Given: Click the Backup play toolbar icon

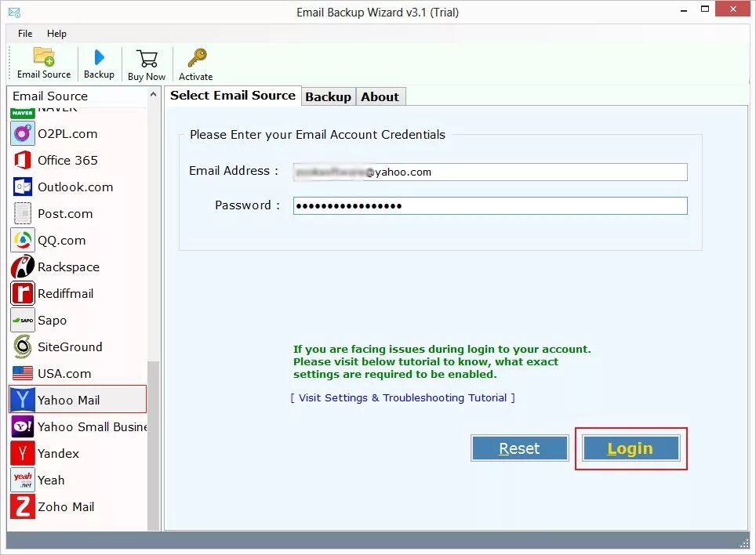Looking at the screenshot, I should pos(100,57).
